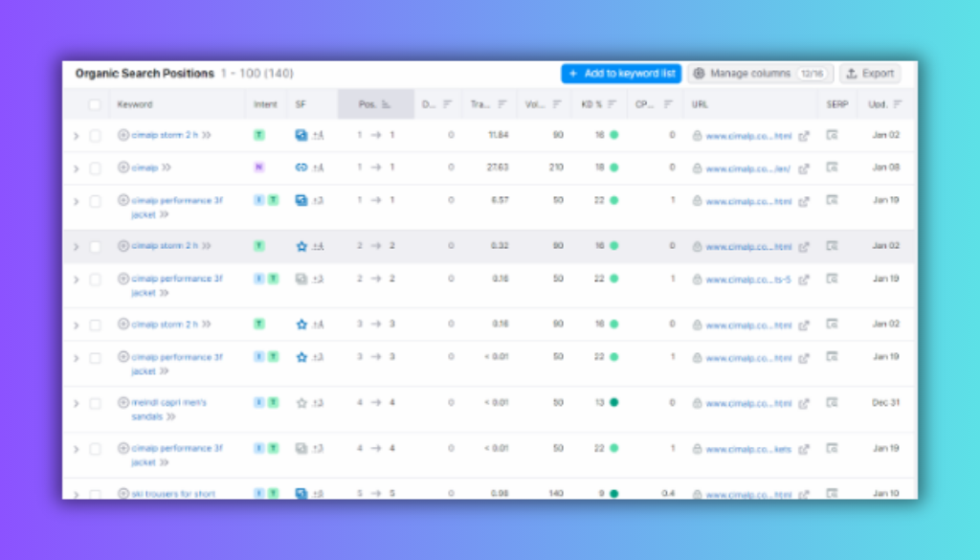Expand the 'cimalp' keyword row
The image size is (980, 560).
click(x=76, y=168)
